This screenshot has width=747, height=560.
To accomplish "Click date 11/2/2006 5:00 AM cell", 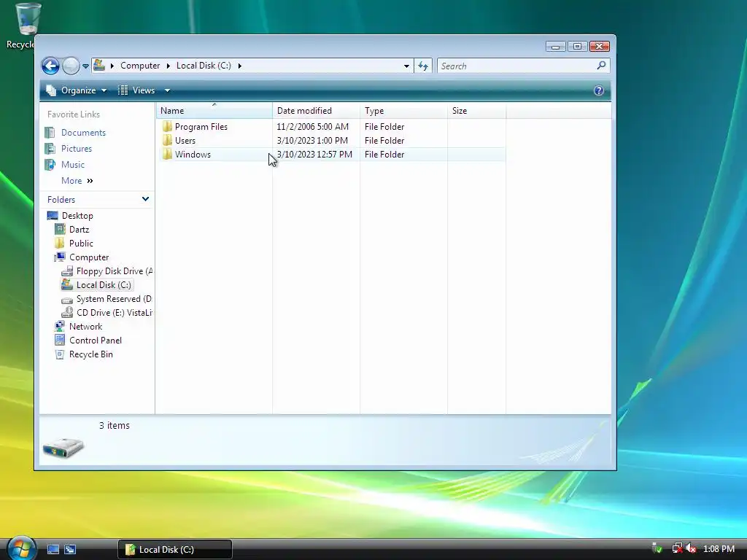I will point(312,127).
